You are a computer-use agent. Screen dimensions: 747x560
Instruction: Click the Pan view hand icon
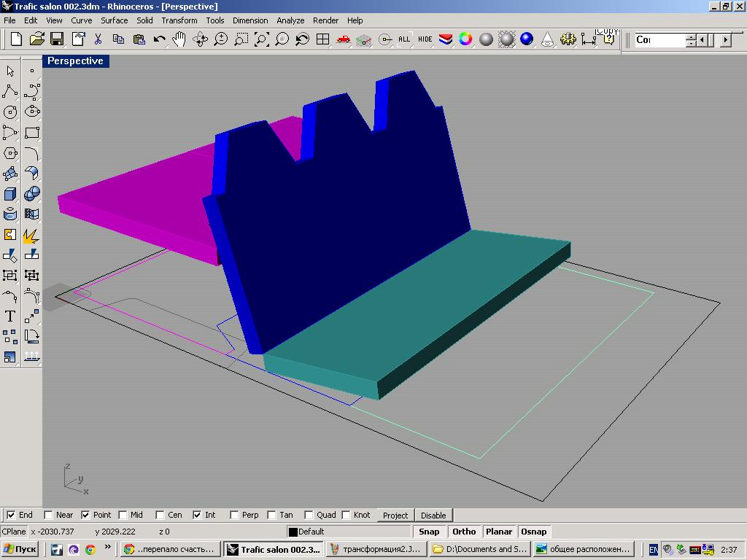[179, 39]
